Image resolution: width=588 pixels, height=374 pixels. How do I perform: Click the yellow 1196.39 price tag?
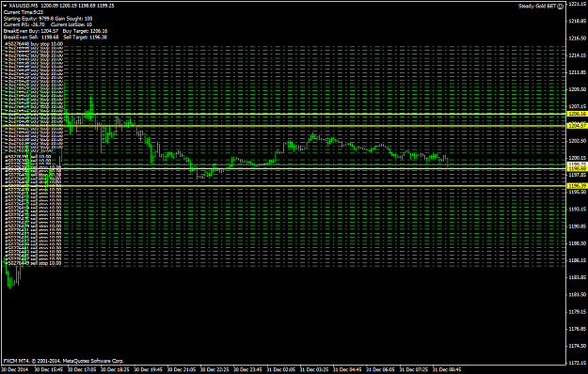pyautogui.click(x=577, y=186)
